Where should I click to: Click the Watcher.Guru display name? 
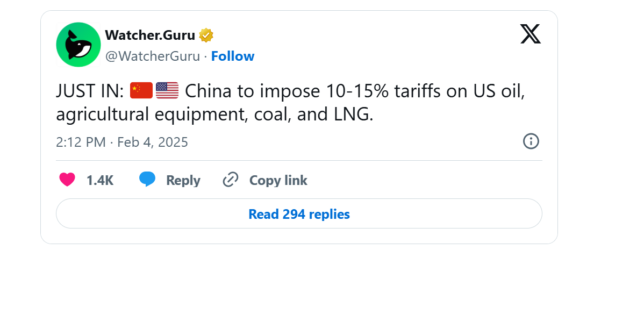(x=150, y=35)
